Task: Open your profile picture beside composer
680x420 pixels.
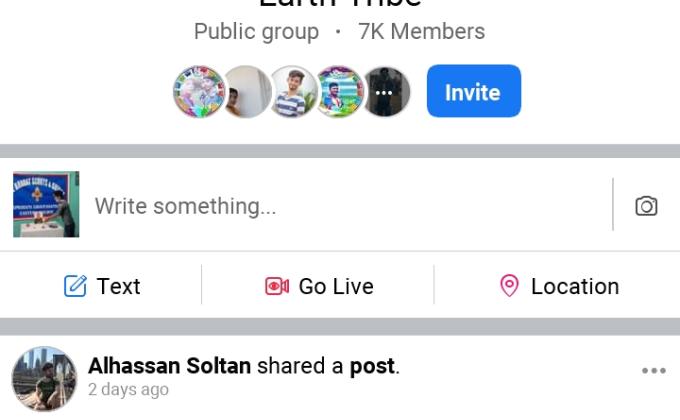Action: pos(46,204)
